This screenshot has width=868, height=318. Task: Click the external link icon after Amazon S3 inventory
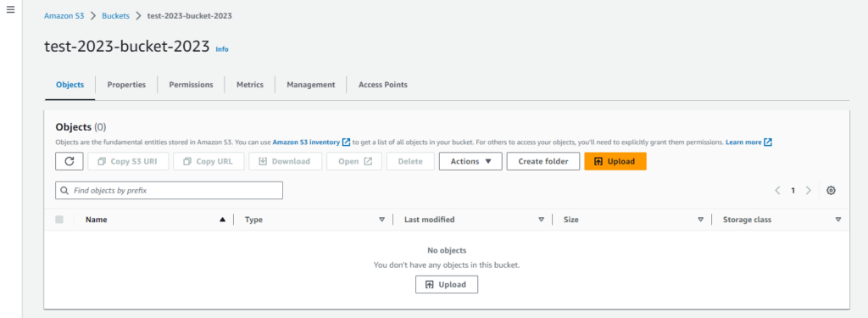tap(346, 142)
